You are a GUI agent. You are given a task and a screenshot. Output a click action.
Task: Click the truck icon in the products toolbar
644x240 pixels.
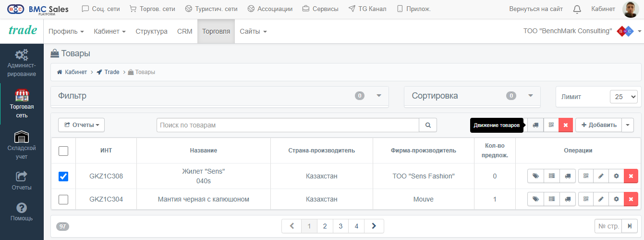535,125
